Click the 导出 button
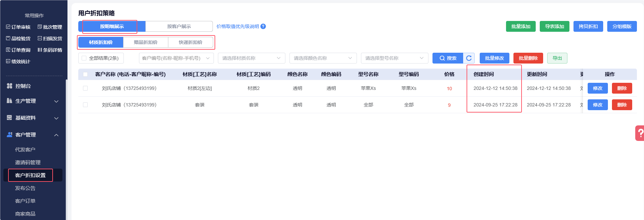This screenshot has height=220, width=644. coord(557,58)
